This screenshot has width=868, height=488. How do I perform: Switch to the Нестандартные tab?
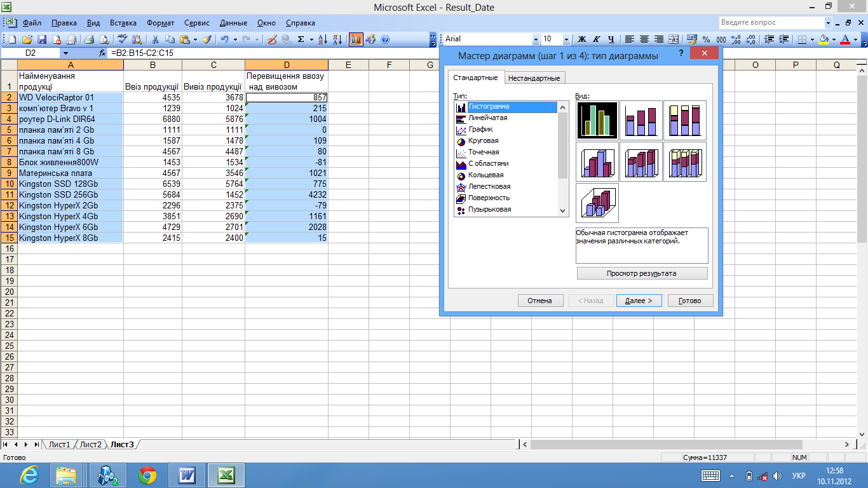534,78
